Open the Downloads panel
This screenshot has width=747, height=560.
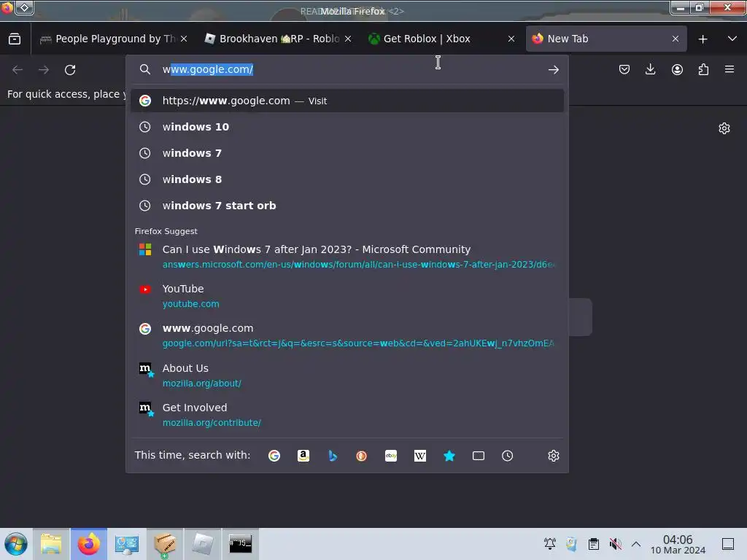coord(650,69)
